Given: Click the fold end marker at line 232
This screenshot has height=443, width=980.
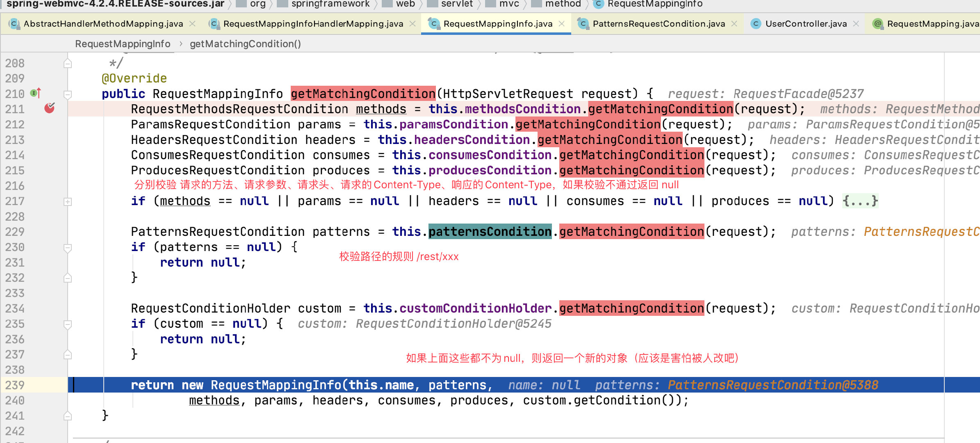Looking at the screenshot, I should click(x=68, y=278).
